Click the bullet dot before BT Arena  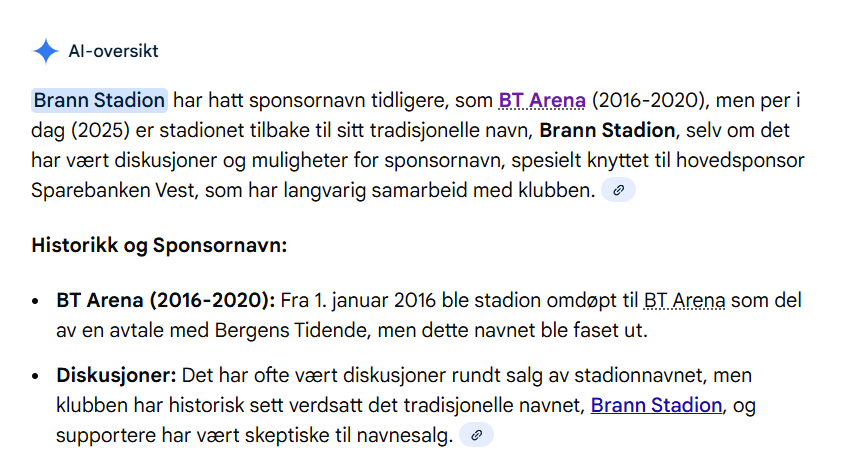click(37, 301)
